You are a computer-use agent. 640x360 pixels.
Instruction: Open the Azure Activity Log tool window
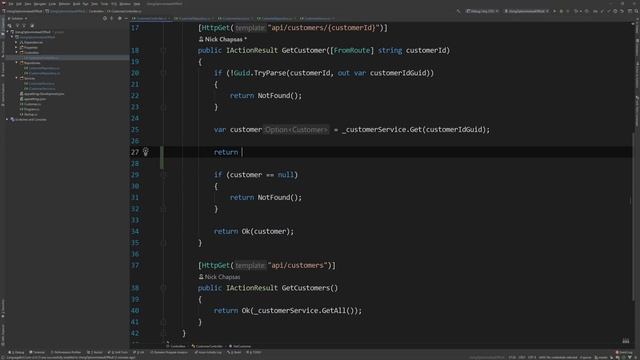(x=208, y=352)
